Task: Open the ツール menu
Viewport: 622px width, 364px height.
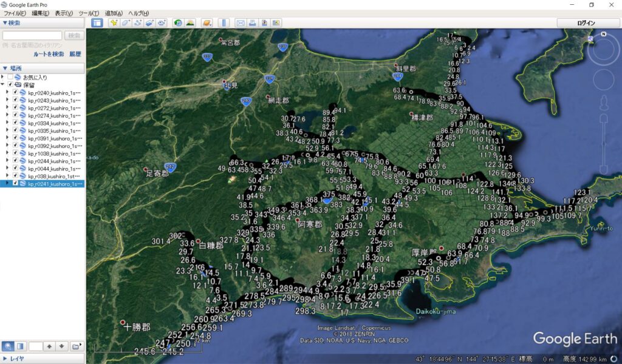Action: pyautogui.click(x=89, y=13)
